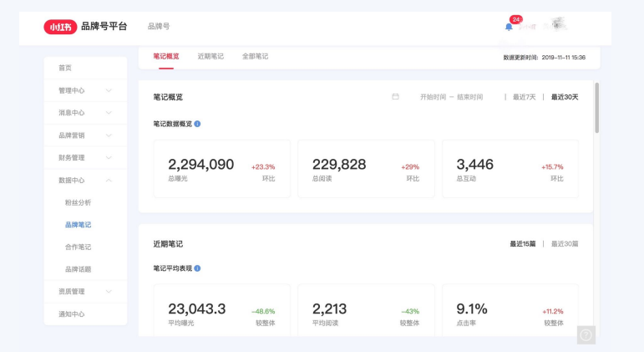Click the page vertical scrollbar
The image size is (644, 352).
[596, 108]
